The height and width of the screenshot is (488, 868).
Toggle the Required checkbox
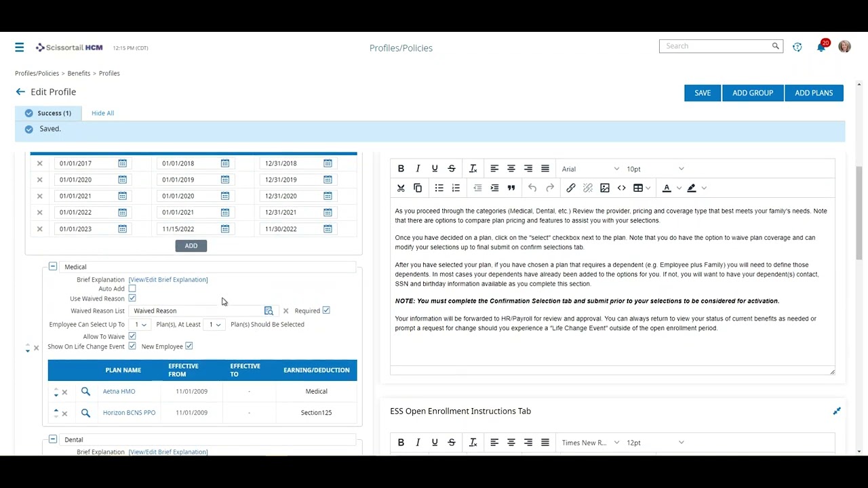click(326, 310)
